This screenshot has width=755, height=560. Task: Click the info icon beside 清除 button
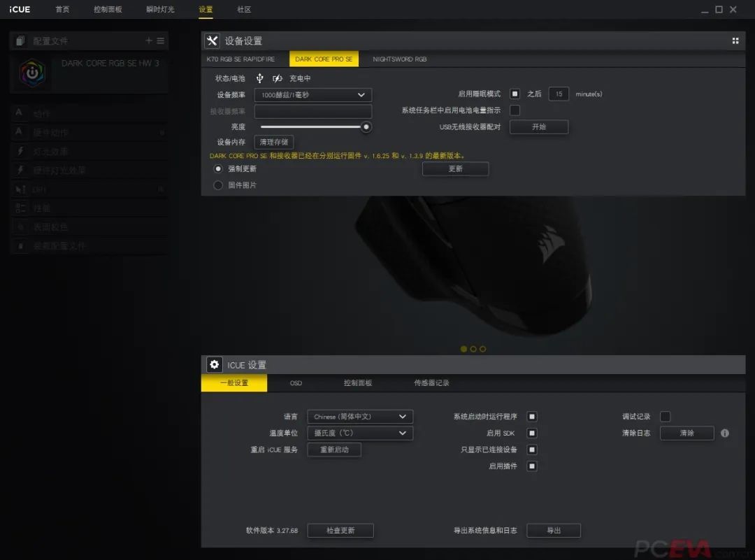[725, 433]
